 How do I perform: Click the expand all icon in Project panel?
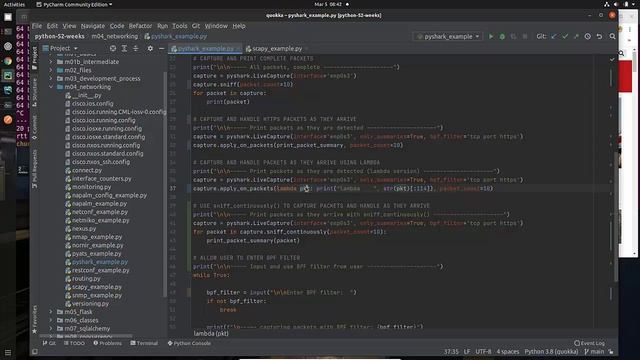point(124,48)
